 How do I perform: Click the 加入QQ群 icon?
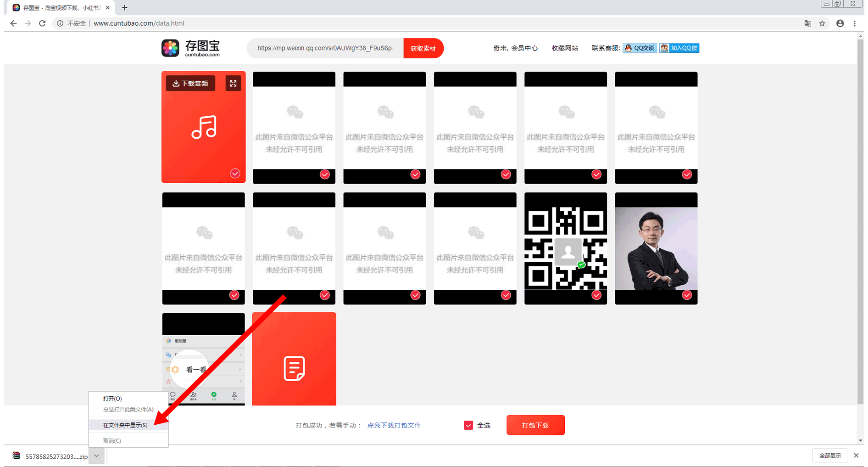coord(679,48)
